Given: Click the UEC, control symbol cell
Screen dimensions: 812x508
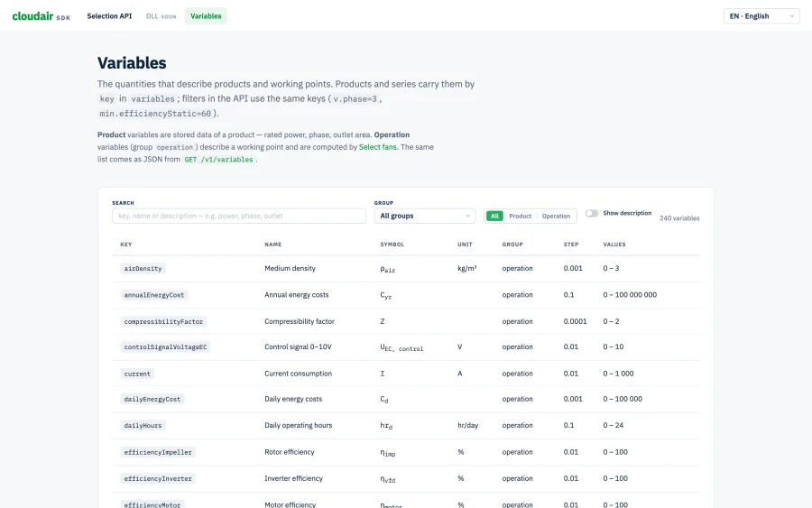Looking at the screenshot, I should point(401,348).
